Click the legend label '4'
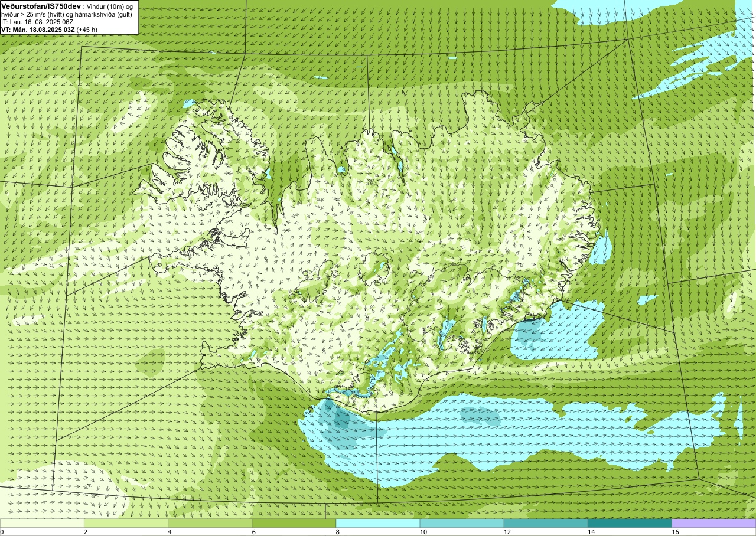This screenshot has width=756, height=536. pos(170,532)
